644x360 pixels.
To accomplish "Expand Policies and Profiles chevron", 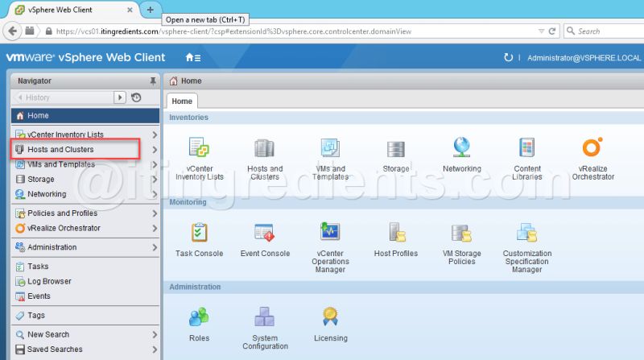I will coord(155,213).
